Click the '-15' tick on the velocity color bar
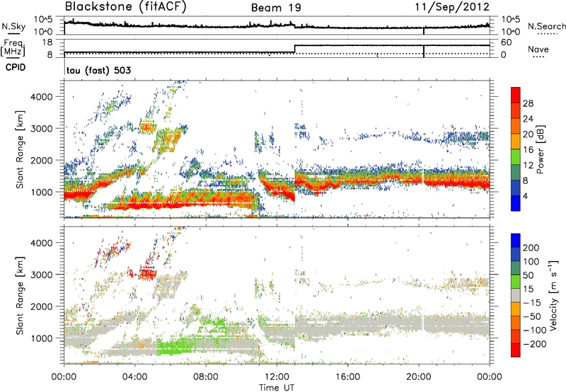The width and height of the screenshot is (566, 392). (x=532, y=303)
